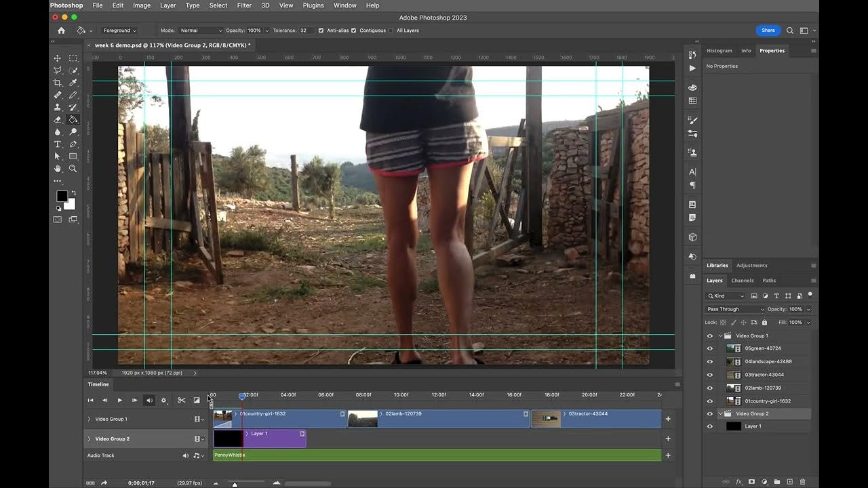Toggle the Contiguous checkbox
868x488 pixels.
coord(353,30)
